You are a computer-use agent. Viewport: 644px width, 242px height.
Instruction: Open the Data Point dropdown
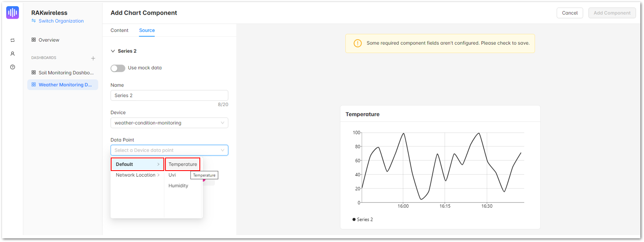(169, 150)
